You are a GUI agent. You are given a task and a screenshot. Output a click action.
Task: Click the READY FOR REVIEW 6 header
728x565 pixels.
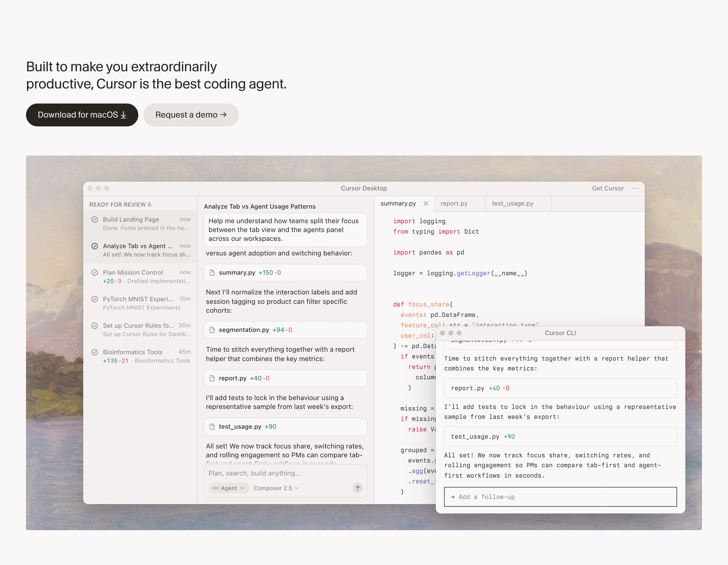tap(120, 204)
